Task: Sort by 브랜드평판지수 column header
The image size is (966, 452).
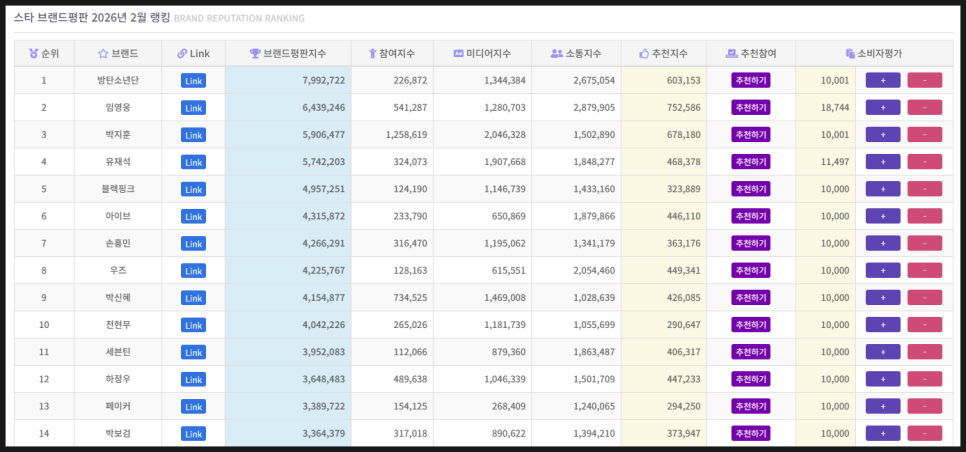Action: click(288, 54)
